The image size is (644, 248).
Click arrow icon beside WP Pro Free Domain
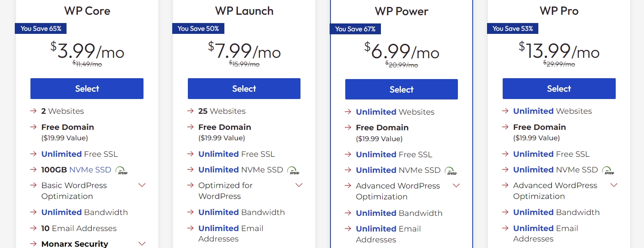(x=505, y=127)
